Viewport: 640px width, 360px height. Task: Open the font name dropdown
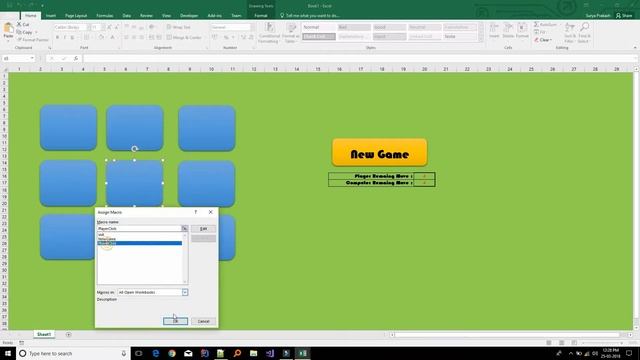(x=88, y=27)
